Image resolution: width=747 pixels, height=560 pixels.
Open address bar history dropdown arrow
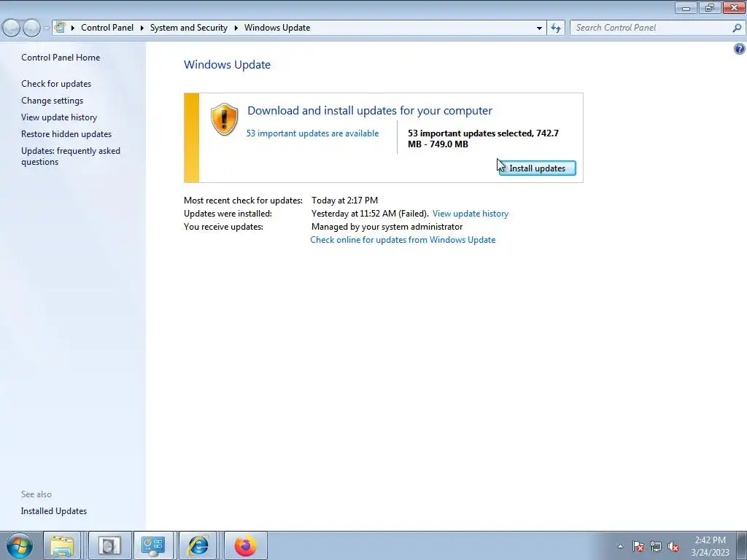[539, 28]
